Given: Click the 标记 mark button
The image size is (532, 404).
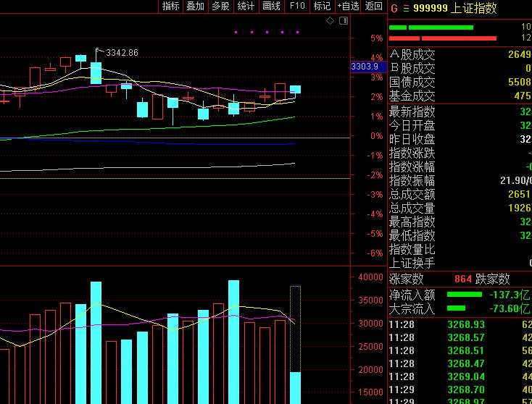Looking at the screenshot, I should coord(323,6).
